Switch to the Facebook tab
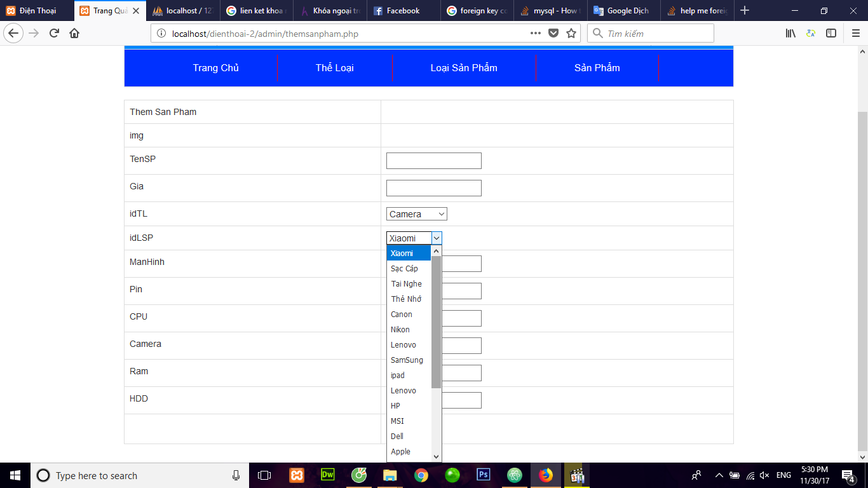The height and width of the screenshot is (488, 868). pos(403,11)
